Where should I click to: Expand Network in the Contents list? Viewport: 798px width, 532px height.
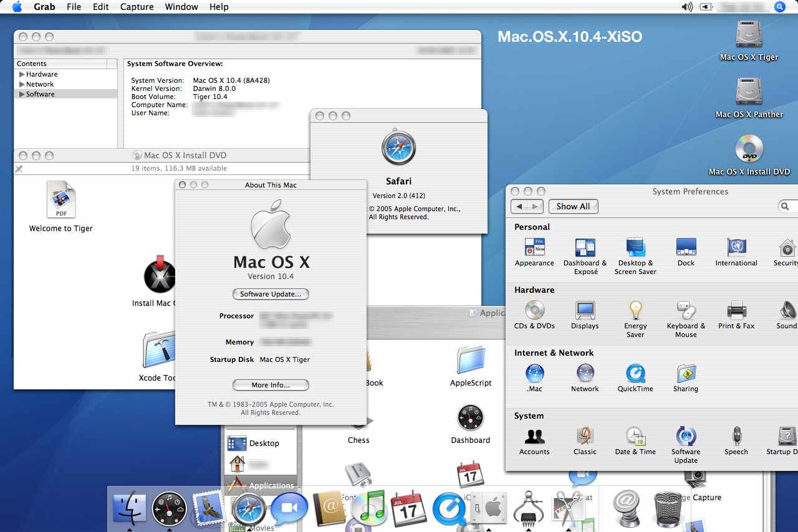point(22,84)
